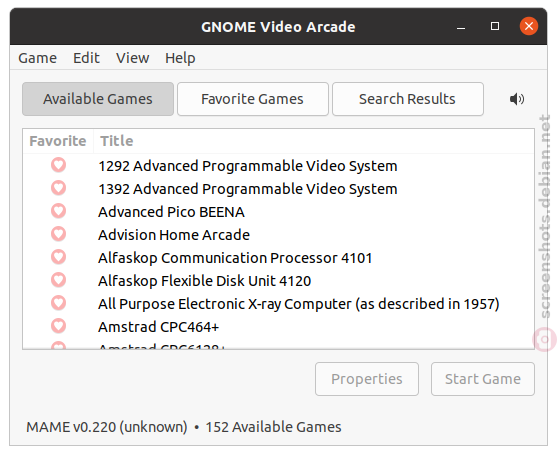Sort list by Title column header
Image resolution: width=557 pixels, height=455 pixels.
[x=314, y=141]
